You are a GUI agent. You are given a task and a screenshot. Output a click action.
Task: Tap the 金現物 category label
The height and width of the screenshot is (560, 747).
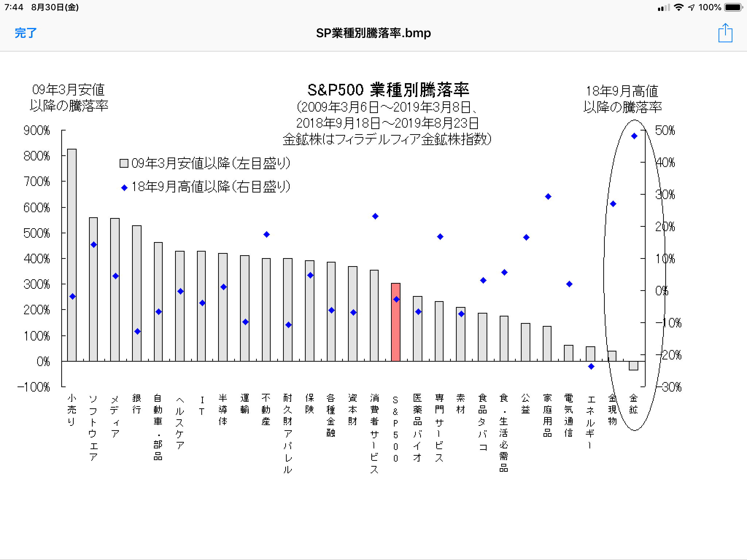(x=612, y=410)
